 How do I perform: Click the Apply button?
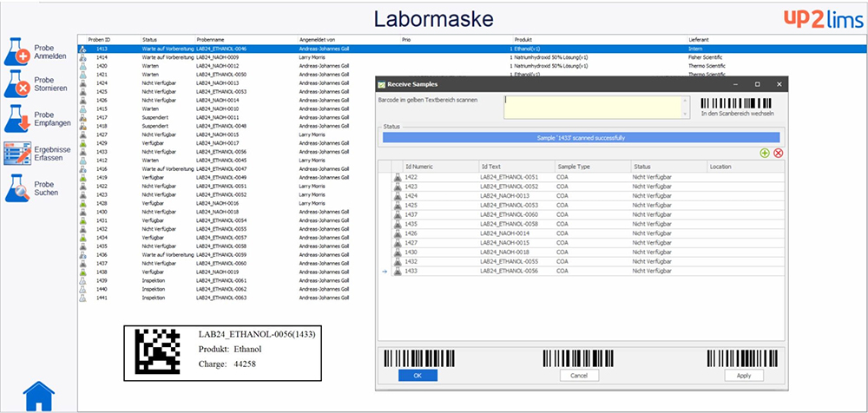[x=744, y=376]
